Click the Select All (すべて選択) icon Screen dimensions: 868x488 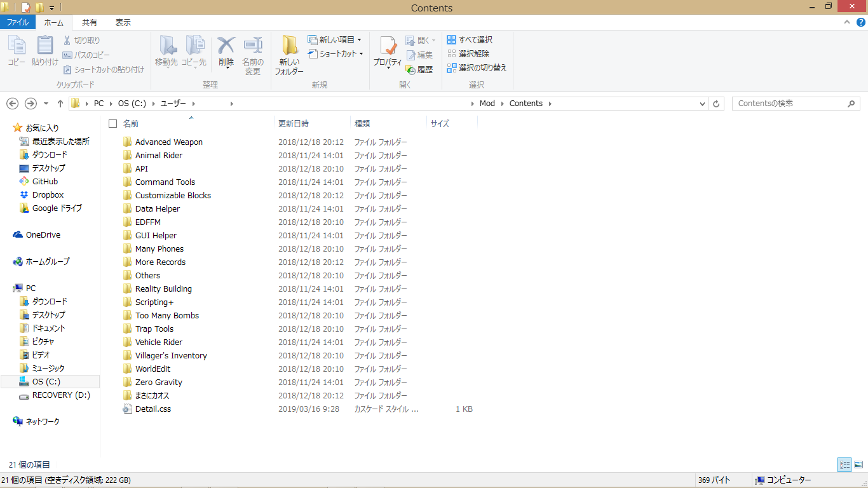point(470,40)
